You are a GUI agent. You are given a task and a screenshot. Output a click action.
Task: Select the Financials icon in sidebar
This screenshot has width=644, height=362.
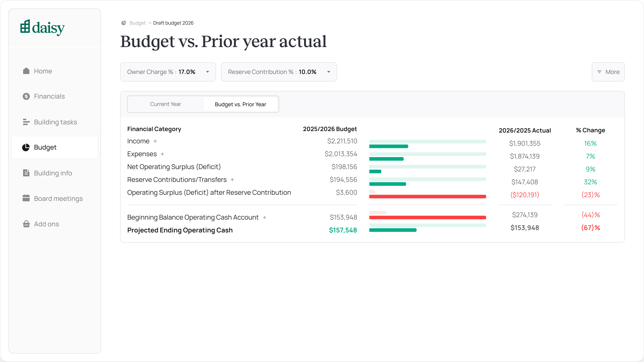[x=26, y=96]
